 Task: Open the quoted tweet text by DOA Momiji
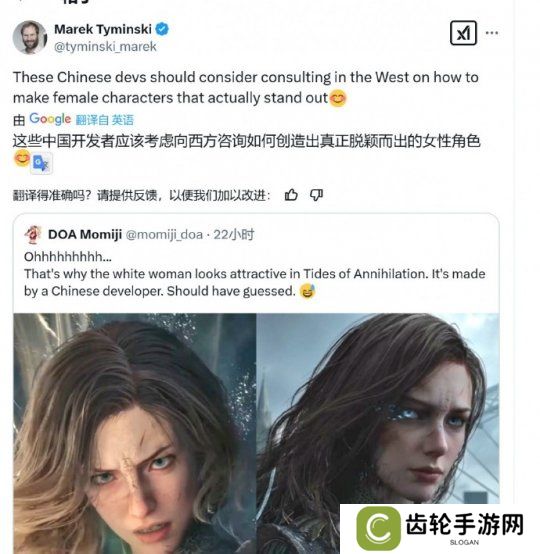254,274
